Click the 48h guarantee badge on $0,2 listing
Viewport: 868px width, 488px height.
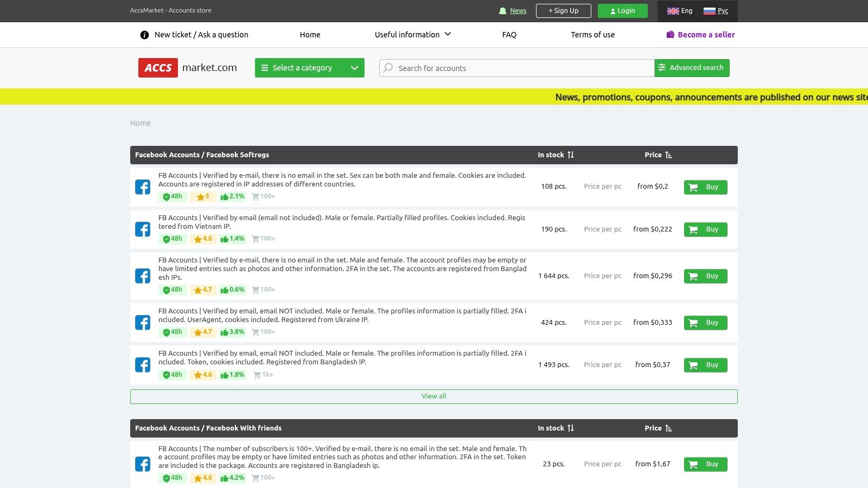point(173,197)
